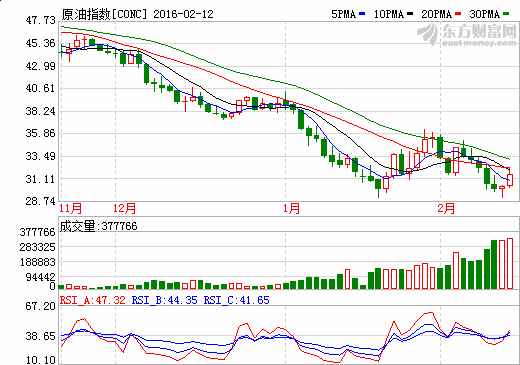Click the black 10PMA legend marker
Image resolution: width=520 pixels, height=365 pixels.
(x=410, y=14)
